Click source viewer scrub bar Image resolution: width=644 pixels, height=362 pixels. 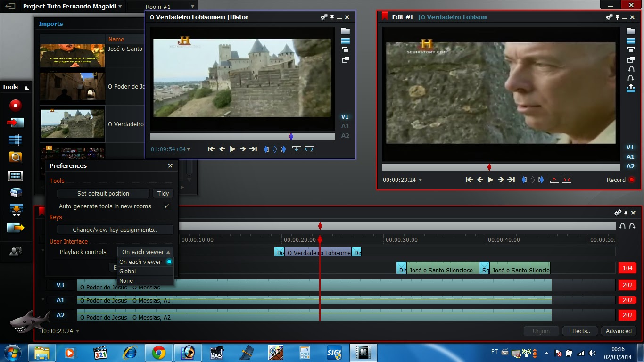click(x=242, y=136)
